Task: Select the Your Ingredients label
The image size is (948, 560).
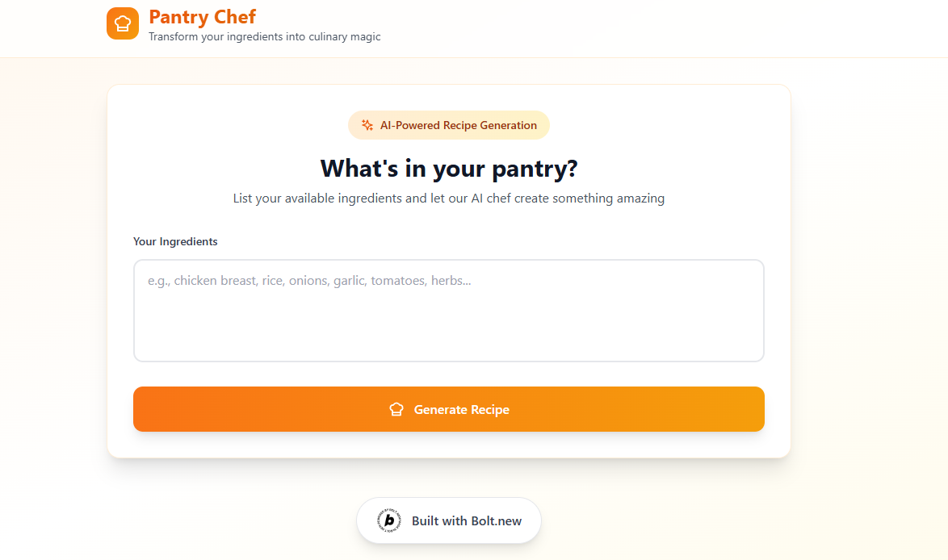Action: 175,241
